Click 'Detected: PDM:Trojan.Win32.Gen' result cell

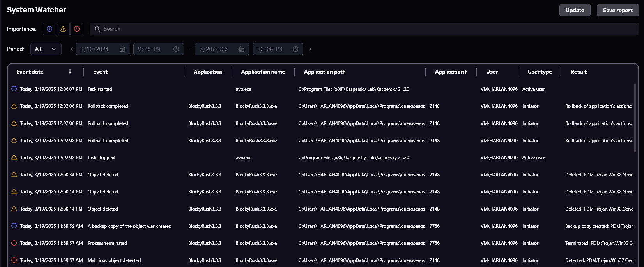(599, 260)
